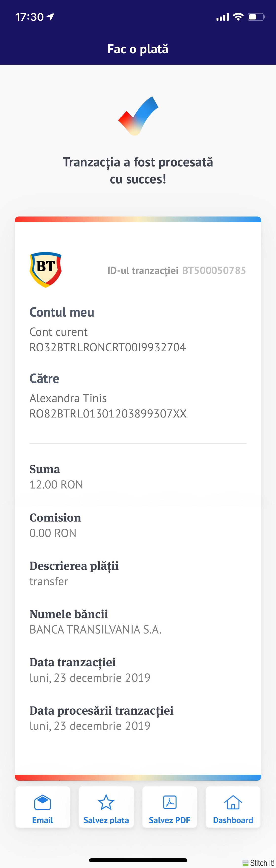Select the sender IBAN RO32BTRLRONCRT00I9932704
The height and width of the screenshot is (868, 276).
coord(108,347)
